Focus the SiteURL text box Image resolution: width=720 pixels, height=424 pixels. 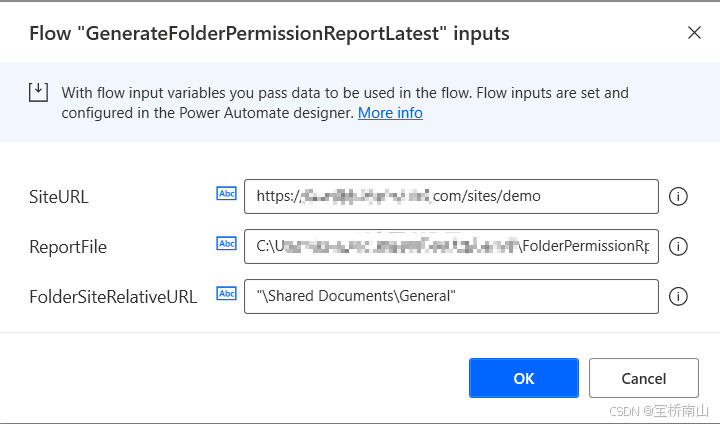(451, 197)
